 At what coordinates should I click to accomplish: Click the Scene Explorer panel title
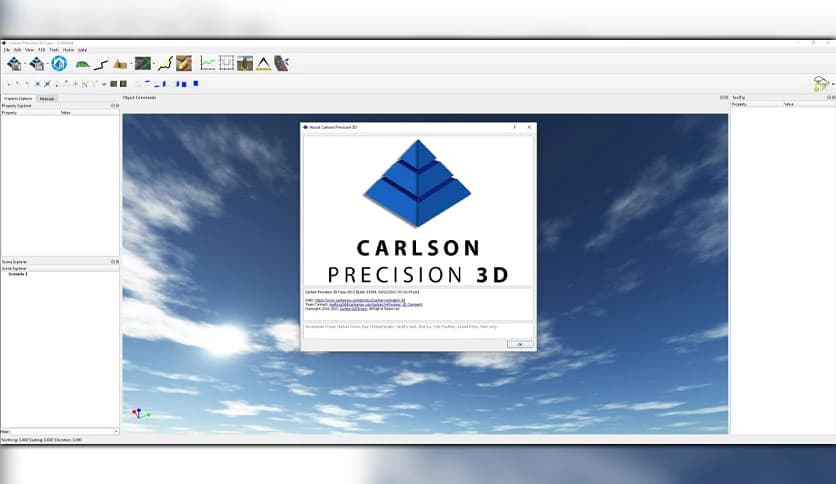(14, 262)
